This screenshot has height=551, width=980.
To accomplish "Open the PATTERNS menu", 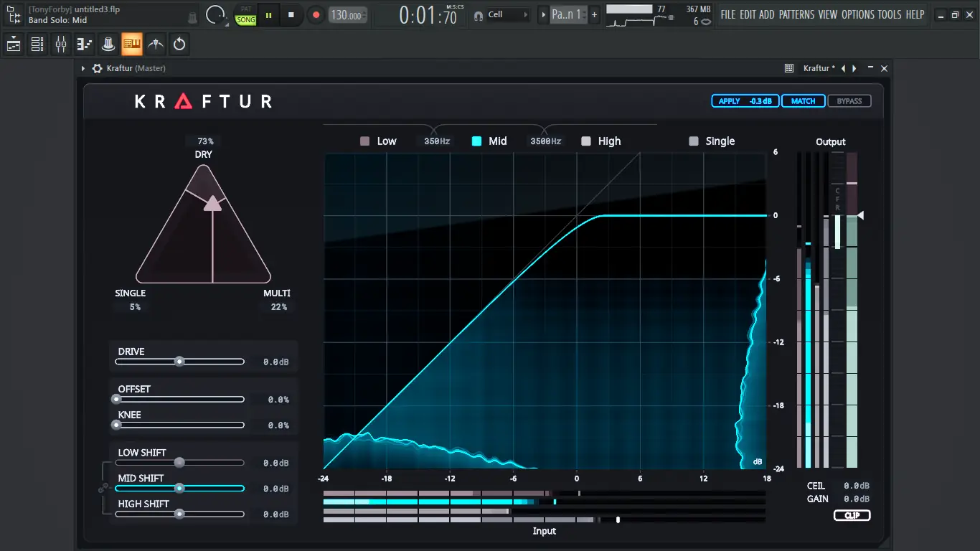I will (x=797, y=14).
